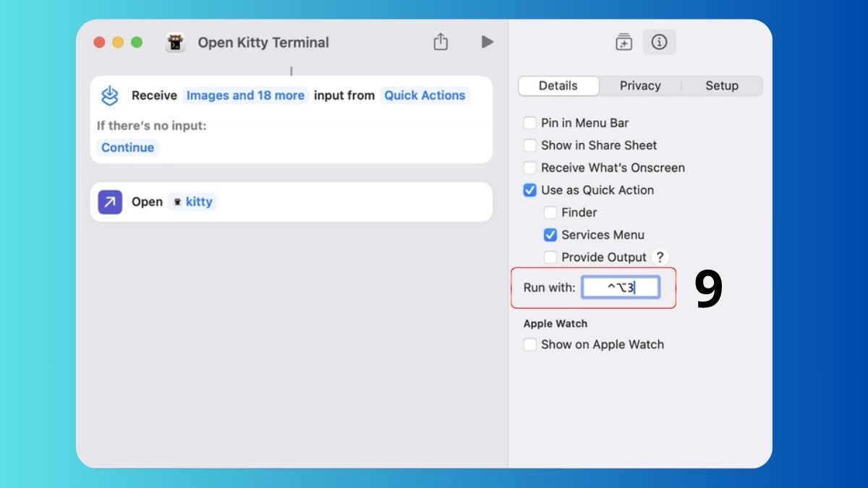Enable Show on Apple Watch checkbox
868x488 pixels.
(530, 345)
